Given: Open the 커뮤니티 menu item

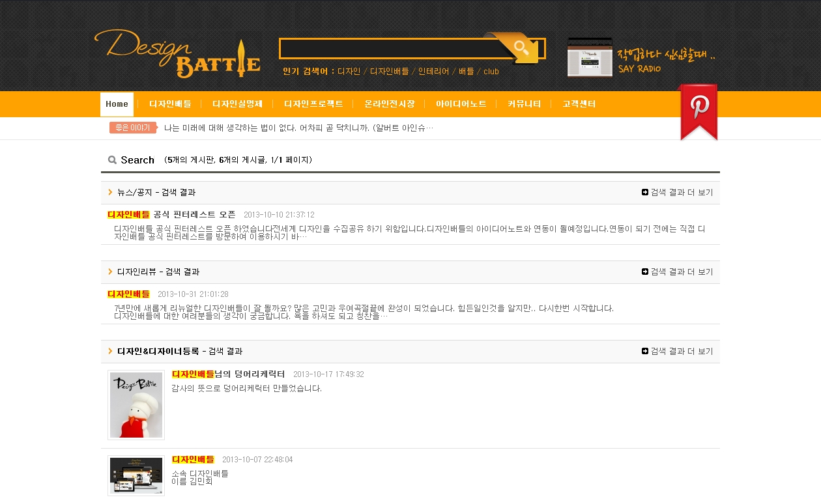Looking at the screenshot, I should pyautogui.click(x=525, y=104).
